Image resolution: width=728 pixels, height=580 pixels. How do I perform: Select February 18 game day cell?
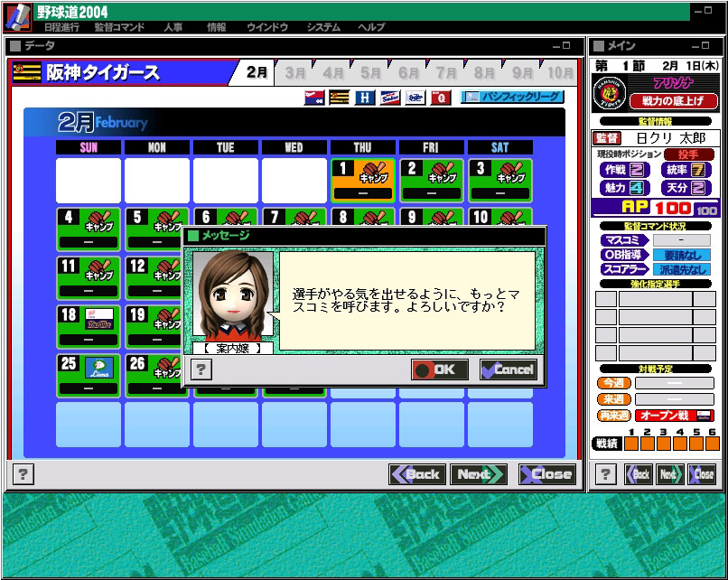pos(89,326)
